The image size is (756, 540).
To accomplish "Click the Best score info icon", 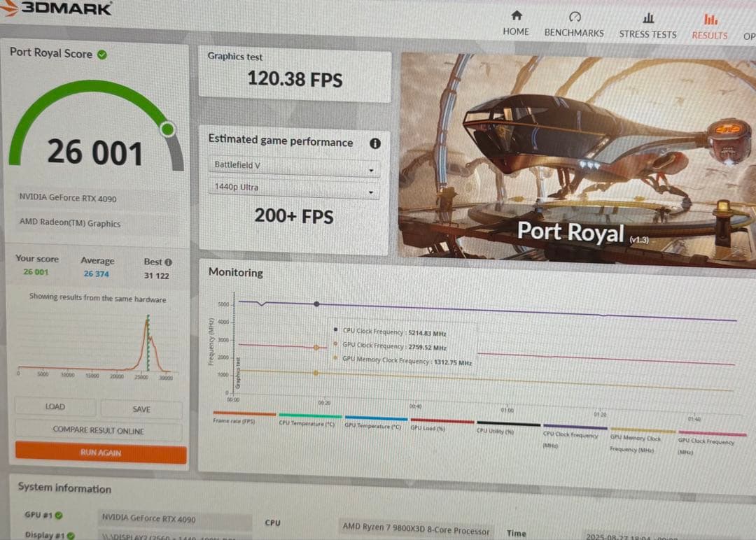I will (169, 260).
